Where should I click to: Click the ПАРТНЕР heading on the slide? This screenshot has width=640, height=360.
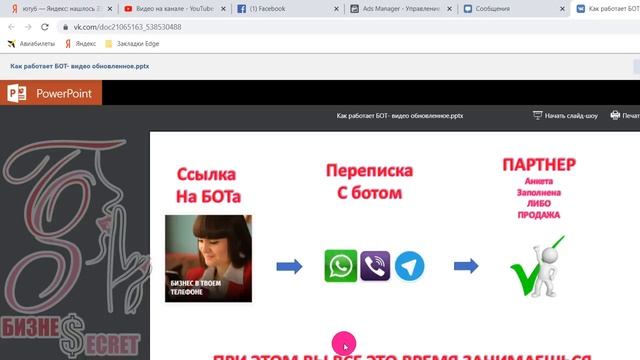[x=539, y=165]
